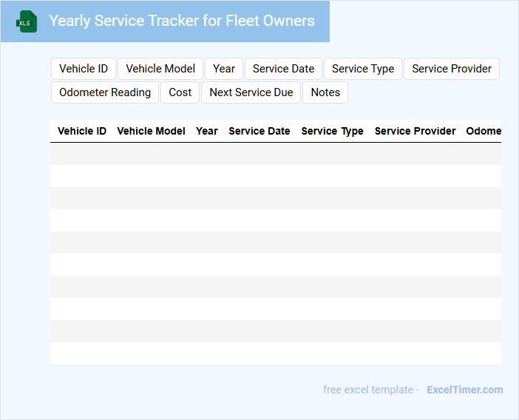Viewport: 519px width, 420px height.
Task: Click the first empty cell under Vehicle ID
Action: coord(82,154)
